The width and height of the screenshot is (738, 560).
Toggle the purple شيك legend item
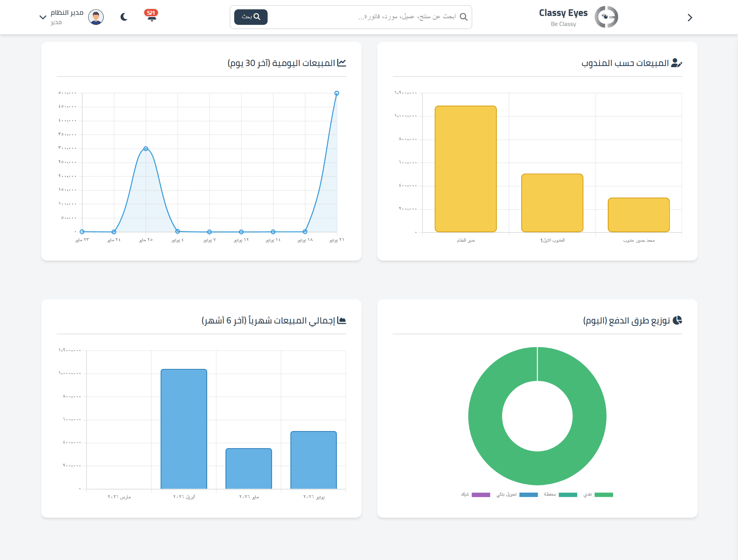475,494
